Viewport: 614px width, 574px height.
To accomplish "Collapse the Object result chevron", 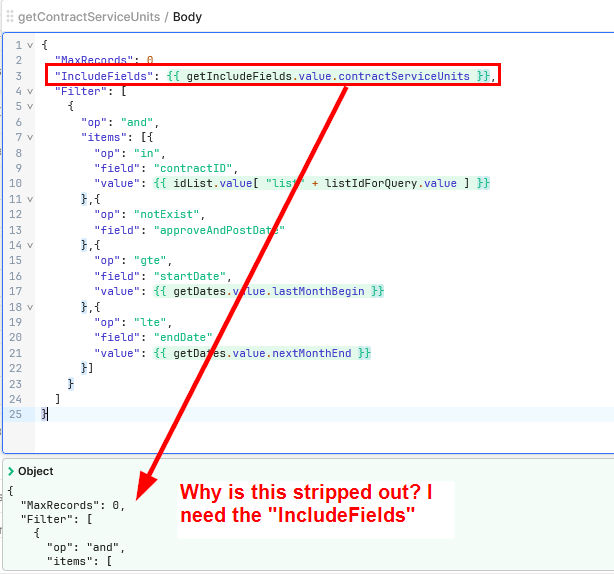I will [11, 471].
